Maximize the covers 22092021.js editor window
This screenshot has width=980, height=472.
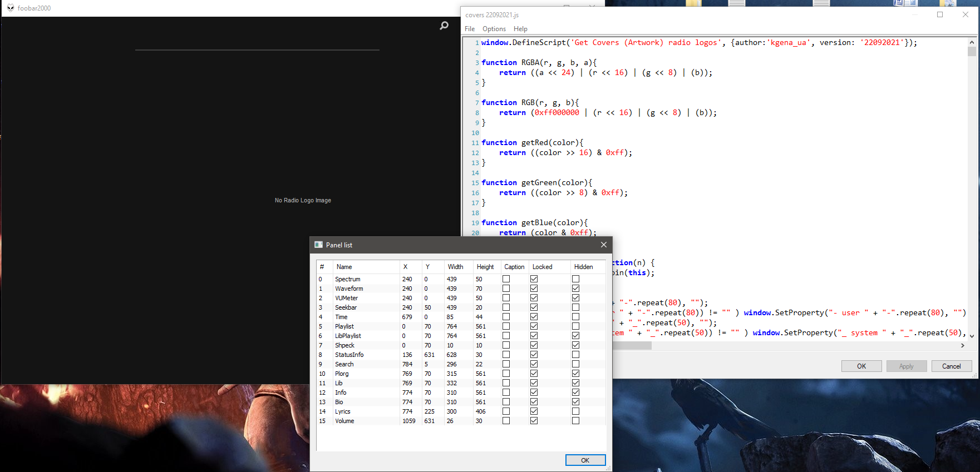click(940, 14)
